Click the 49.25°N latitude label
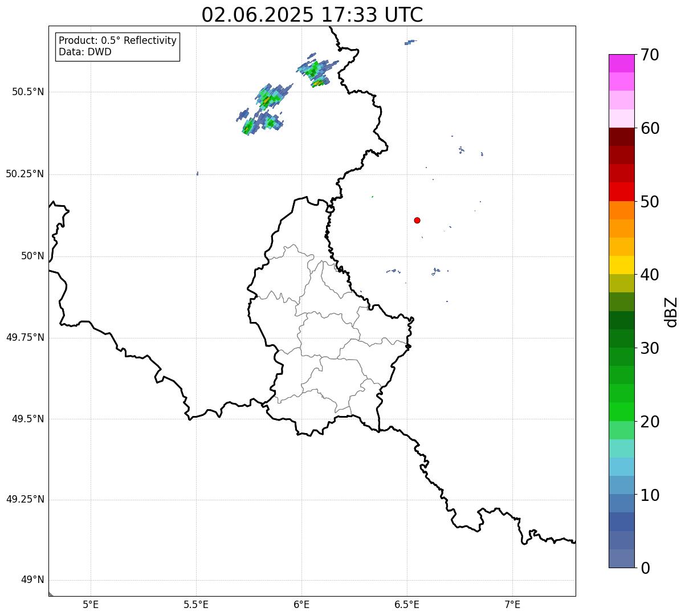This screenshot has height=616, width=685. point(25,499)
